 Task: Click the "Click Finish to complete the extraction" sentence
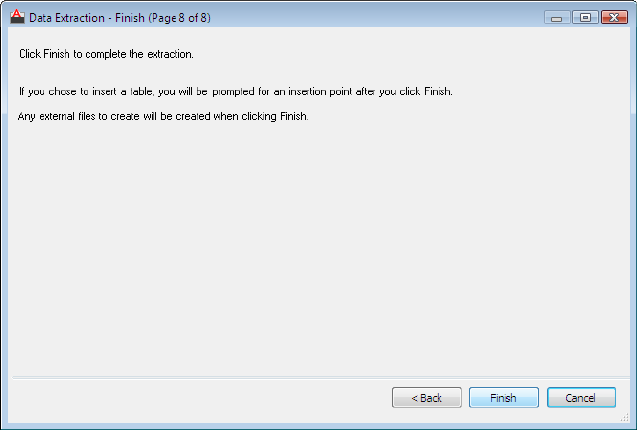(106, 53)
